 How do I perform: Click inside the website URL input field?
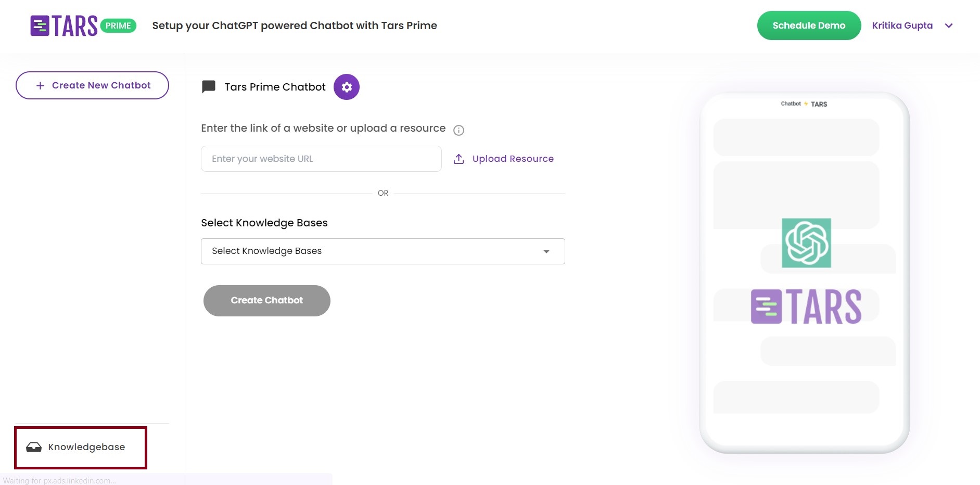pos(321,159)
